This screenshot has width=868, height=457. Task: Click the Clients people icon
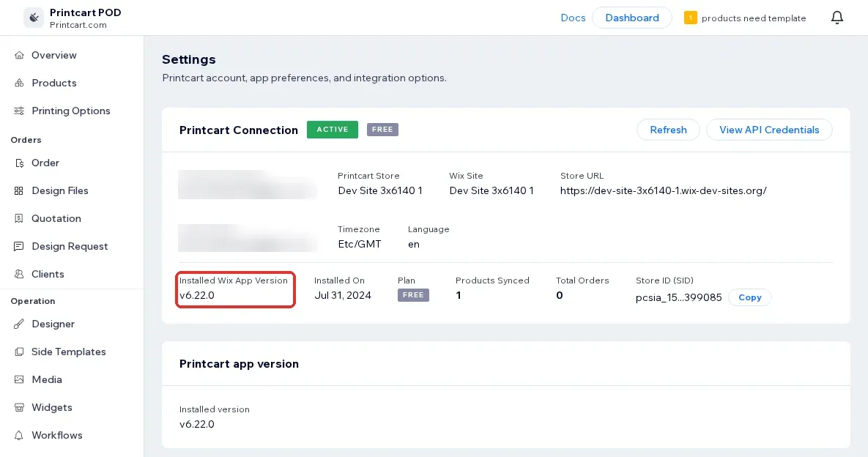click(19, 274)
